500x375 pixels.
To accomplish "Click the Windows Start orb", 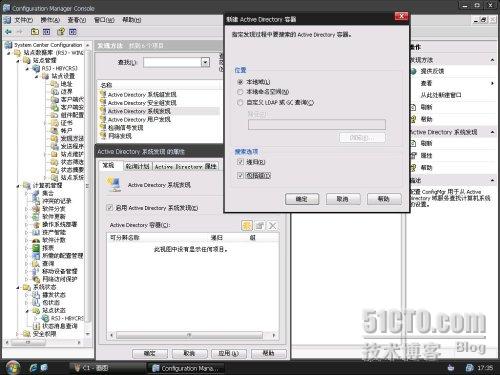I will tap(12, 367).
